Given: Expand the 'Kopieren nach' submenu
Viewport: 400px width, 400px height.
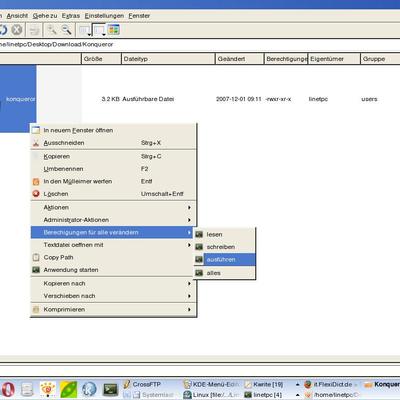Looking at the screenshot, I should click(x=113, y=283).
